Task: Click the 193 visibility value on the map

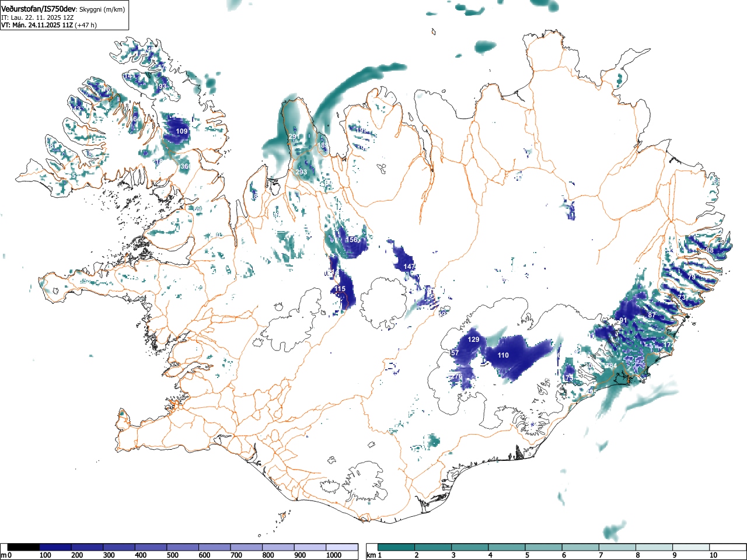Action: click(161, 86)
